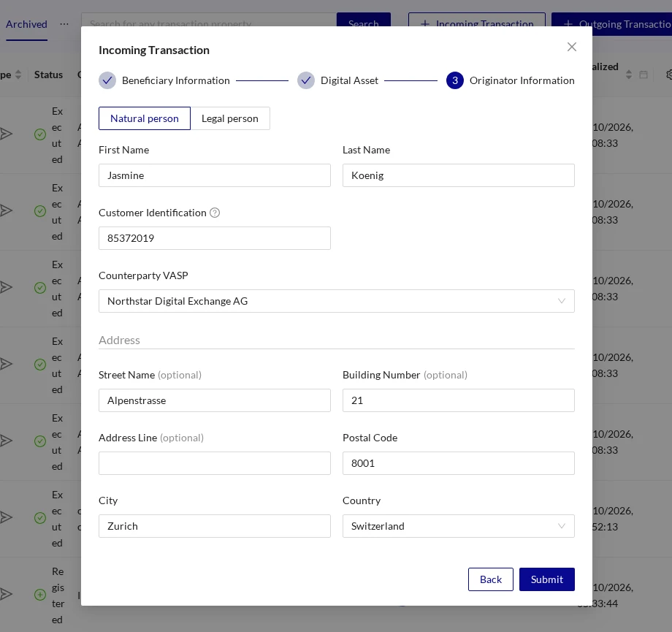The width and height of the screenshot is (672, 632).
Task: Click the send arrow icon in Registered row
Action: [x=6, y=594]
